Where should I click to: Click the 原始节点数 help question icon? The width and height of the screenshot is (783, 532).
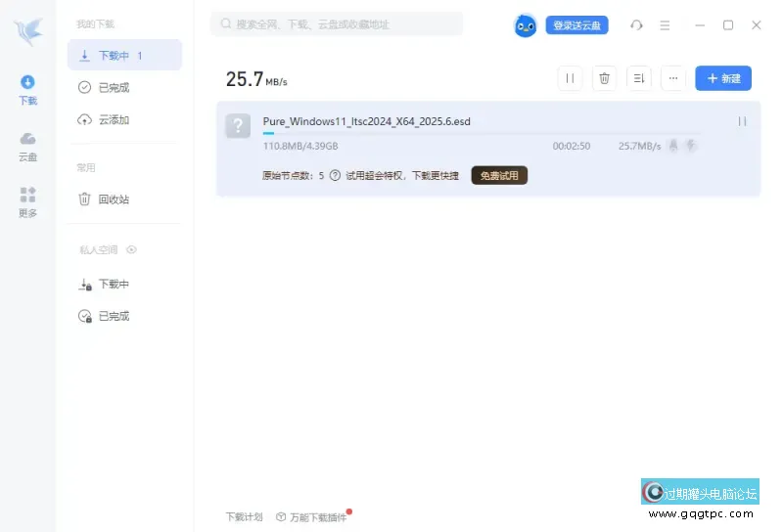click(x=335, y=176)
